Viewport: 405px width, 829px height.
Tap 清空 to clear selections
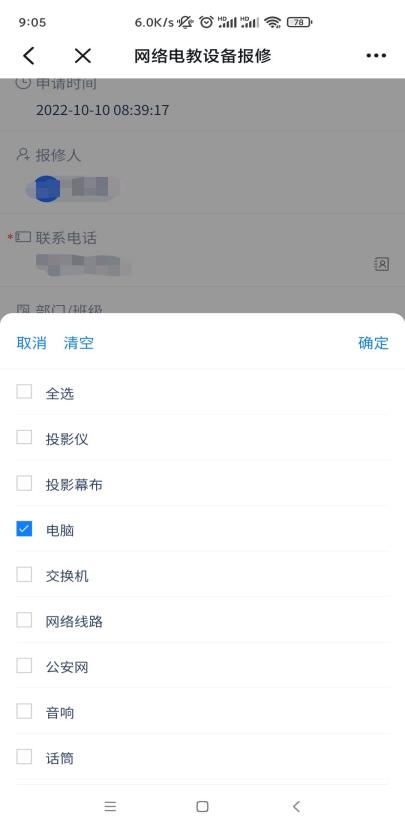(x=79, y=343)
